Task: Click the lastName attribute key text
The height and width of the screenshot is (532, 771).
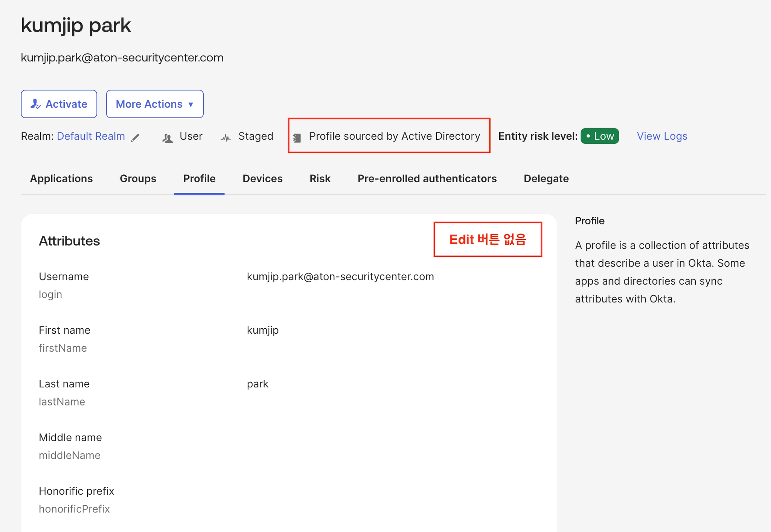Action: pyautogui.click(x=62, y=402)
